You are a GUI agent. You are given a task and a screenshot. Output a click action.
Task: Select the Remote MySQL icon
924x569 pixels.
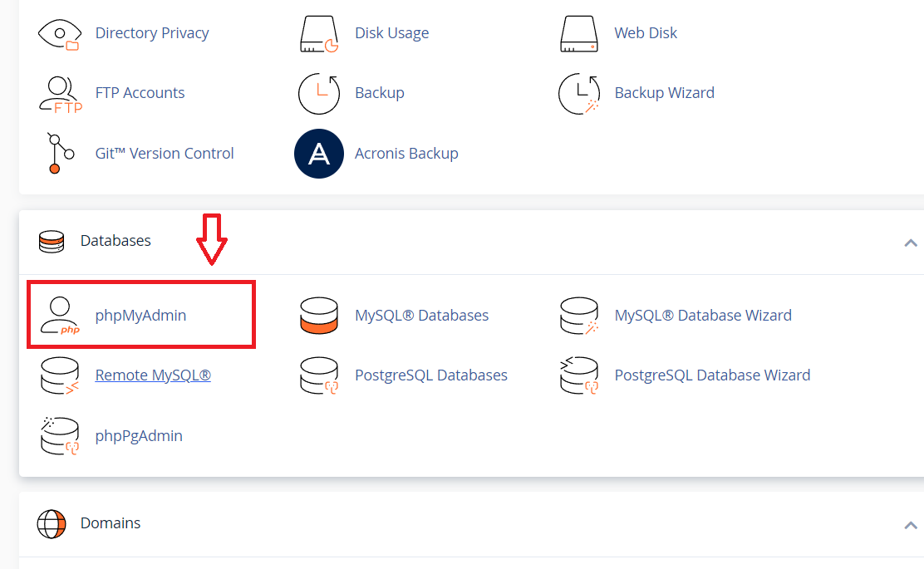pos(60,375)
